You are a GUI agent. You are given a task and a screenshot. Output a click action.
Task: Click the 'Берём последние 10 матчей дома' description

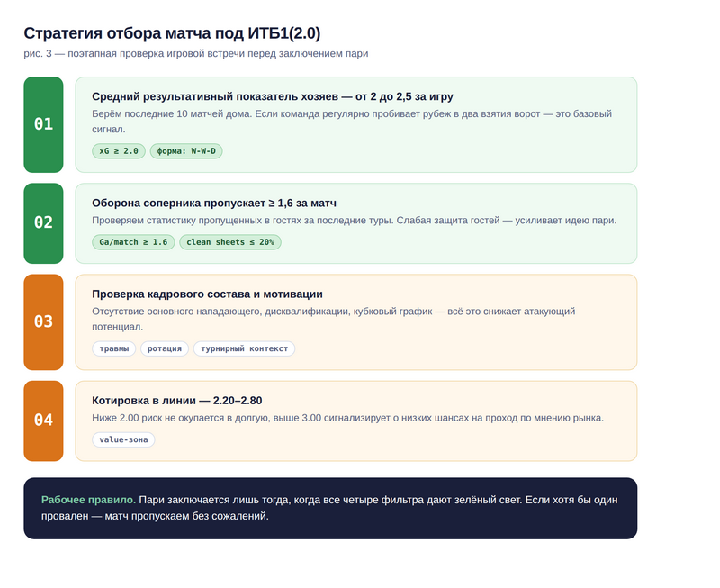tap(351, 114)
